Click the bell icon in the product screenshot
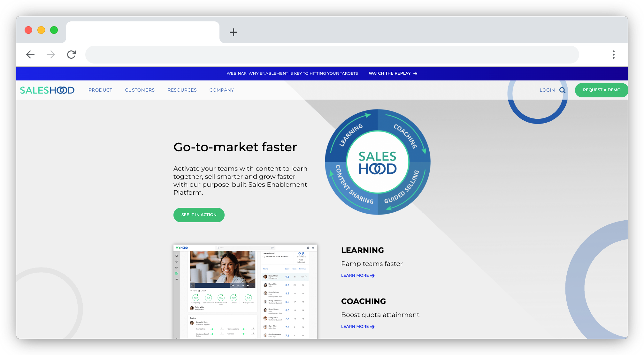644x355 pixels. (x=313, y=248)
